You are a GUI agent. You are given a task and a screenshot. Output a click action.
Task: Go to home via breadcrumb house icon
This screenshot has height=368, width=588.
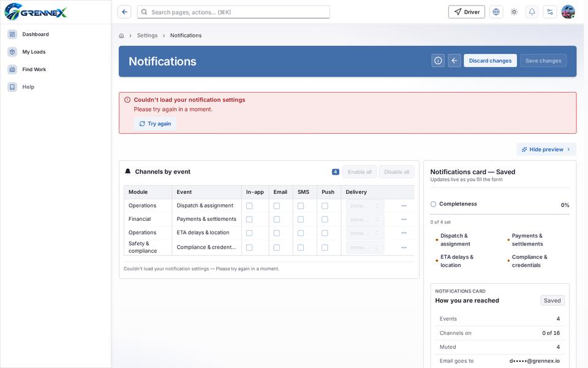click(121, 36)
